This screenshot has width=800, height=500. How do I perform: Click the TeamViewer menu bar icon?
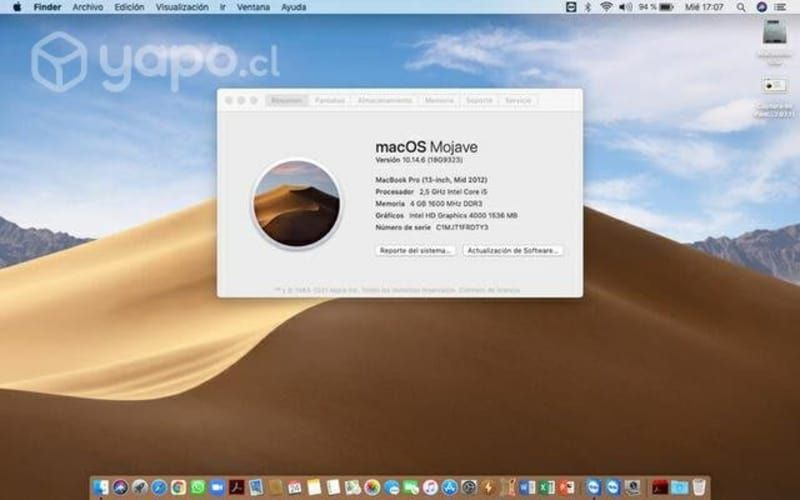coord(571,7)
